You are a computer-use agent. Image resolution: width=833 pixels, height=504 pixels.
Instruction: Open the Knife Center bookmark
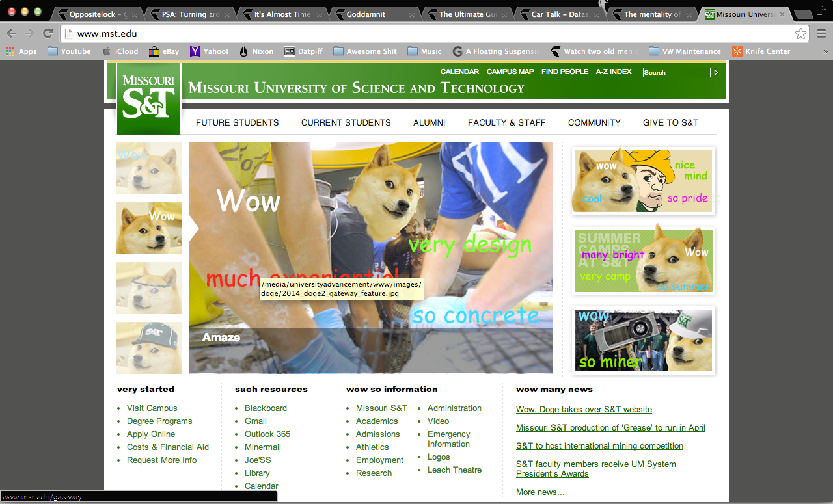(761, 51)
